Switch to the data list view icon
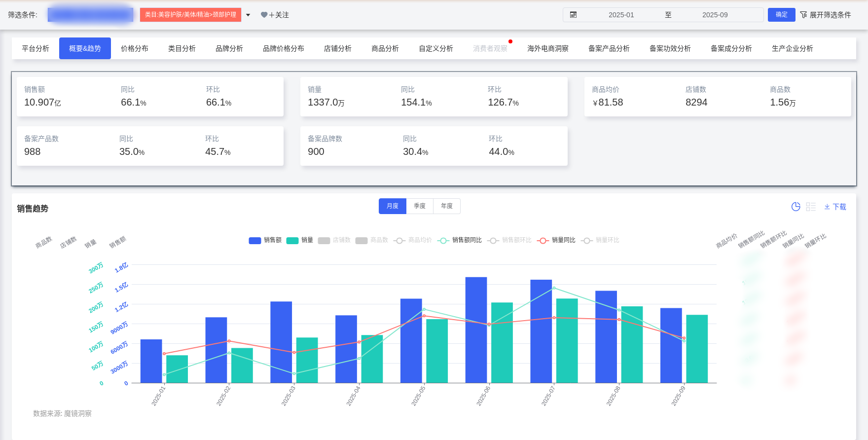Viewport: 868px width, 440px height. coord(811,207)
